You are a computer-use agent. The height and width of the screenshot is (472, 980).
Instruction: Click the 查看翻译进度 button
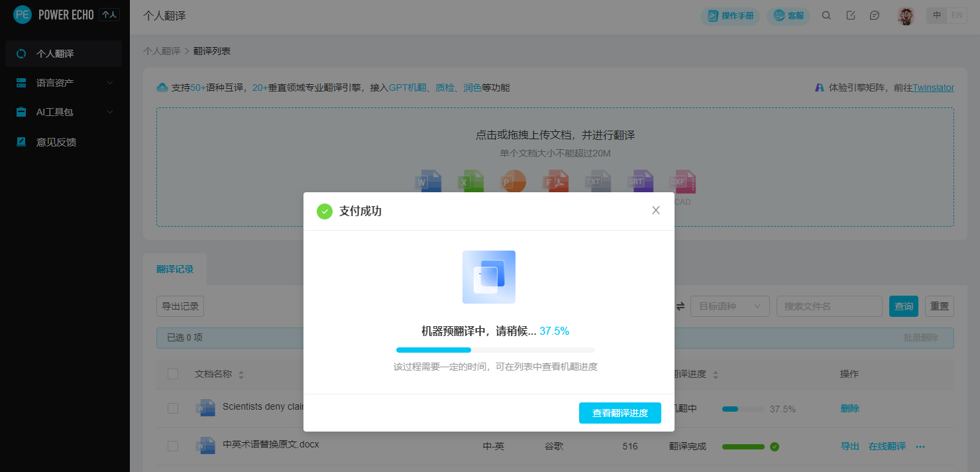620,412
